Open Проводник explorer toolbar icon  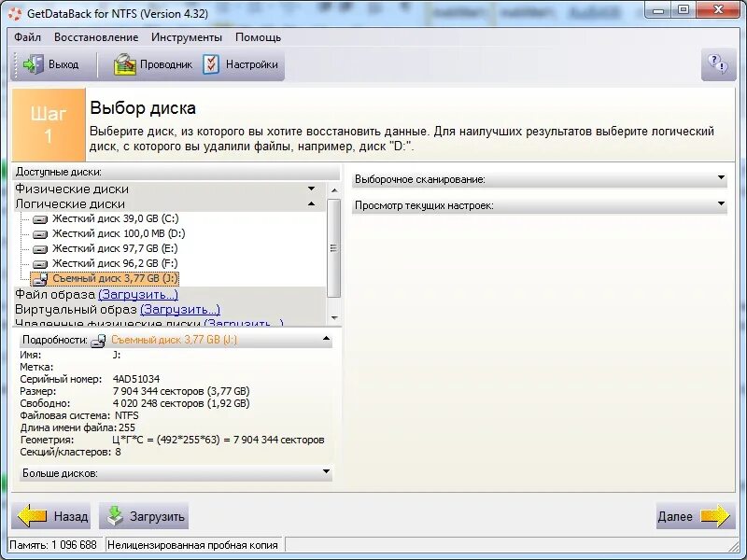pos(125,64)
